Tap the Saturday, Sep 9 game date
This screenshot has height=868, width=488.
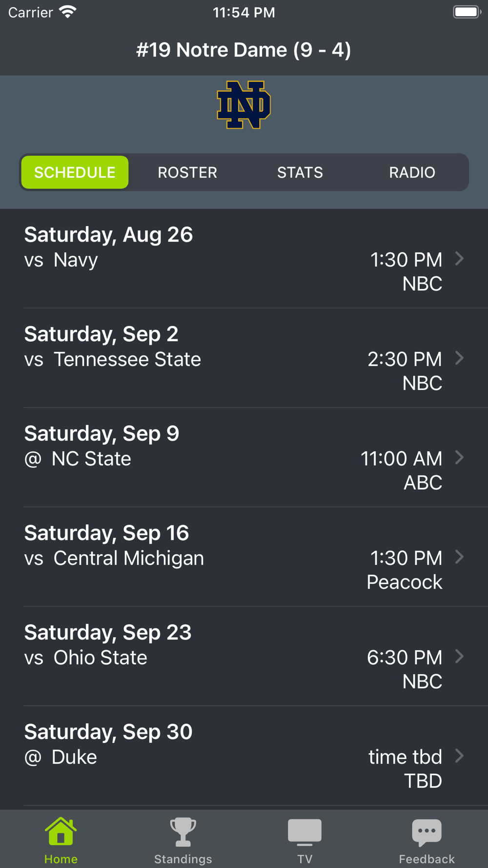click(102, 434)
